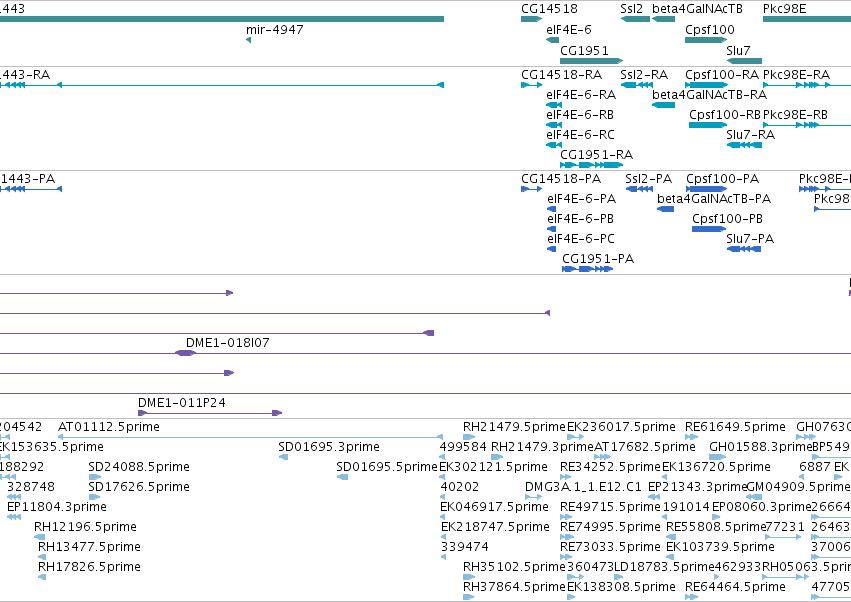Image resolution: width=851 pixels, height=602 pixels.
Task: Select the Pkc98E gene label
Action: click(785, 9)
